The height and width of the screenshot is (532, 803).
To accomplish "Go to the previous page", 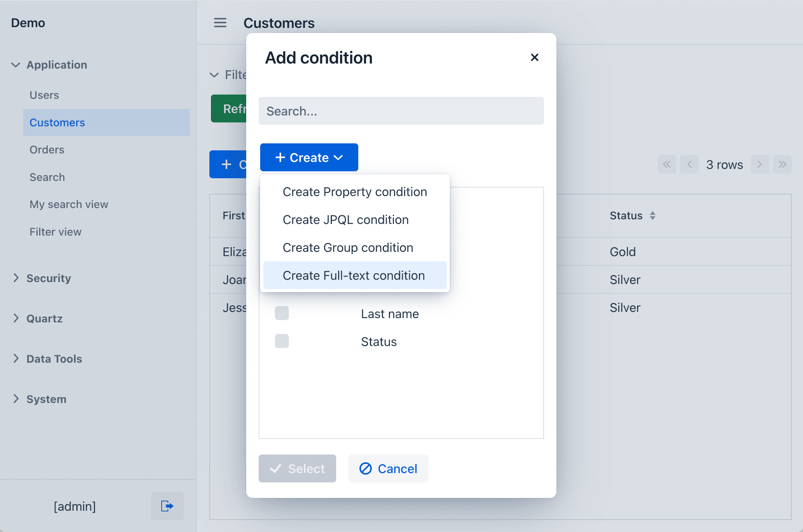I will (x=689, y=164).
